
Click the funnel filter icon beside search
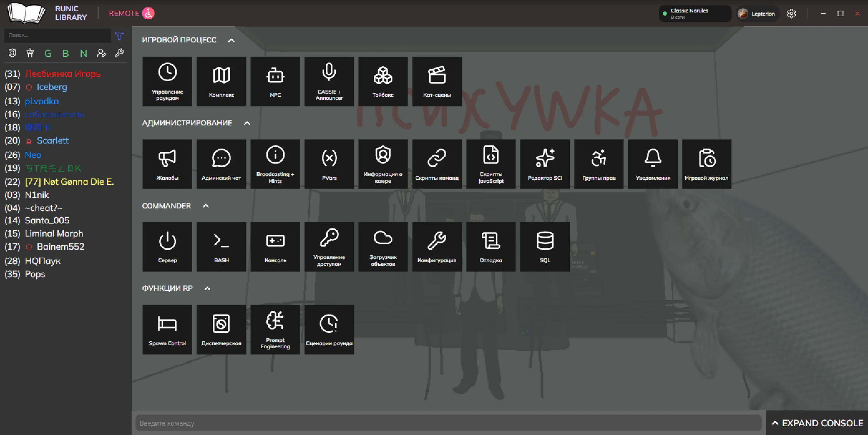point(119,35)
